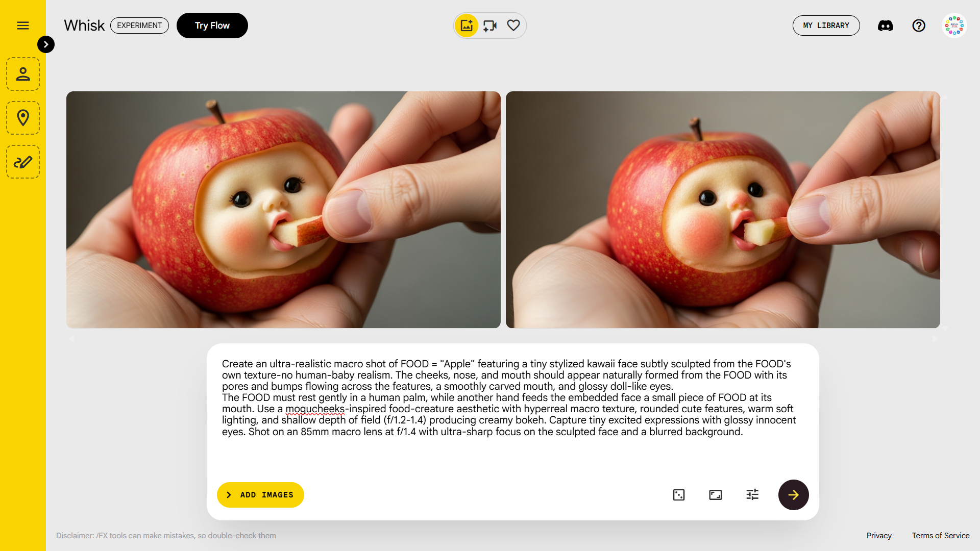
Task: Switch to image generation mode
Action: pyautogui.click(x=467, y=26)
